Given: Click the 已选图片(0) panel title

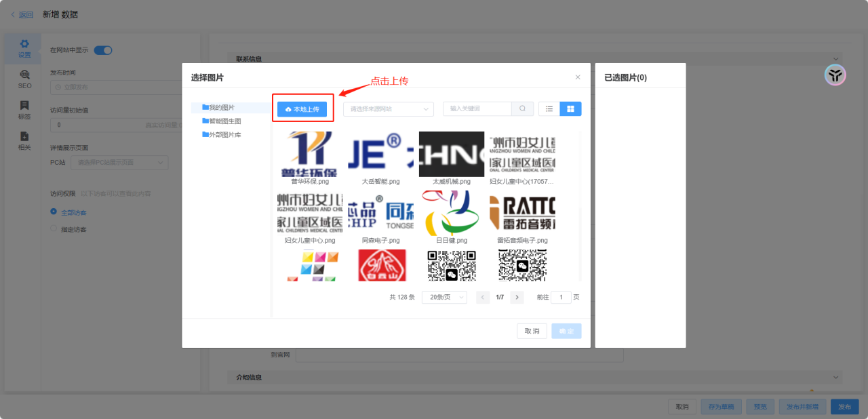Looking at the screenshot, I should [625, 78].
